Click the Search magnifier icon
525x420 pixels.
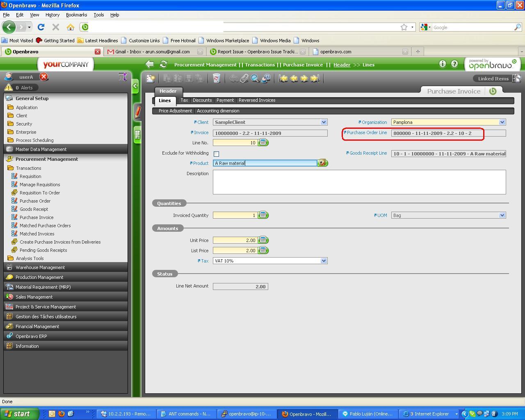[255, 78]
